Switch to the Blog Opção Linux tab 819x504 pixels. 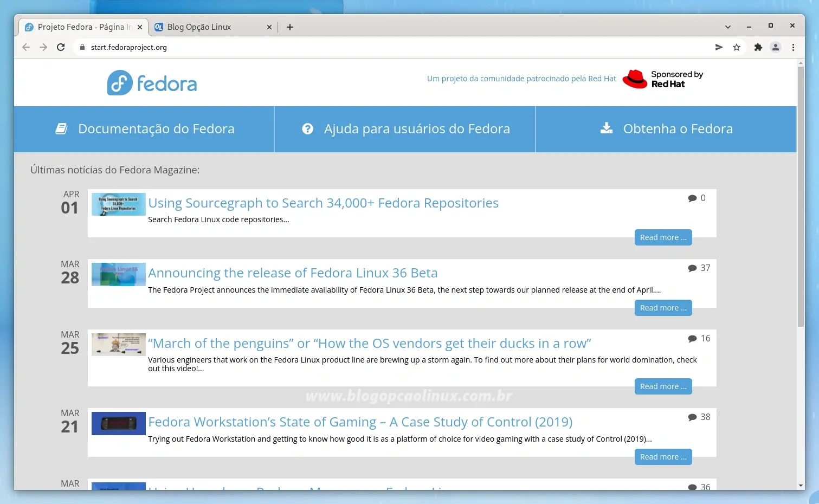(212, 27)
